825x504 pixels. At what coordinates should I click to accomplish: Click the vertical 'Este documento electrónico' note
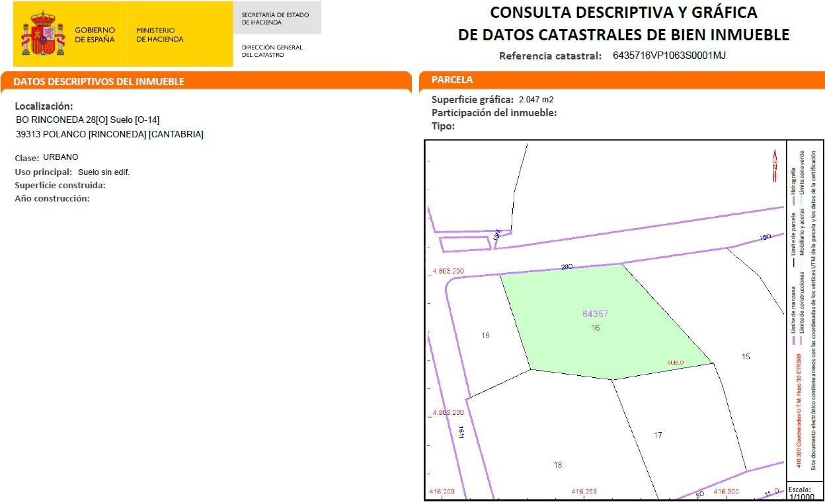814,310
